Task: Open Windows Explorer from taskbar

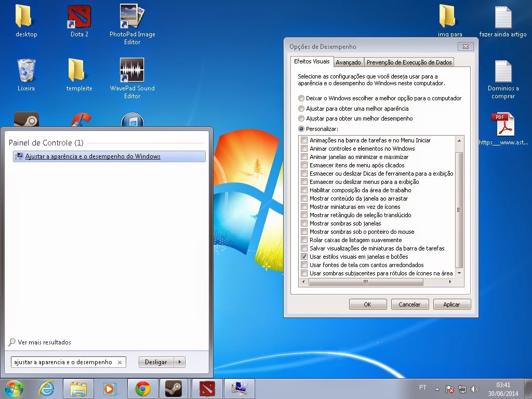Action: pos(78,389)
